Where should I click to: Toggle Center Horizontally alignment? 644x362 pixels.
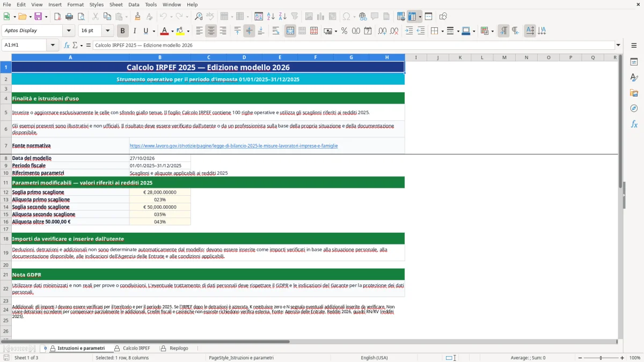211,31
